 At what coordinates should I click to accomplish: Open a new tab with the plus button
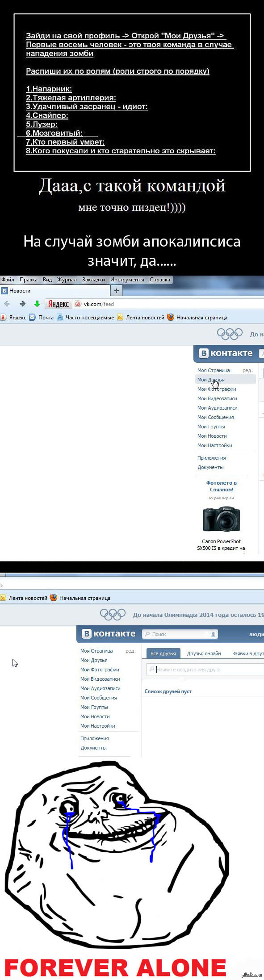(x=116, y=290)
